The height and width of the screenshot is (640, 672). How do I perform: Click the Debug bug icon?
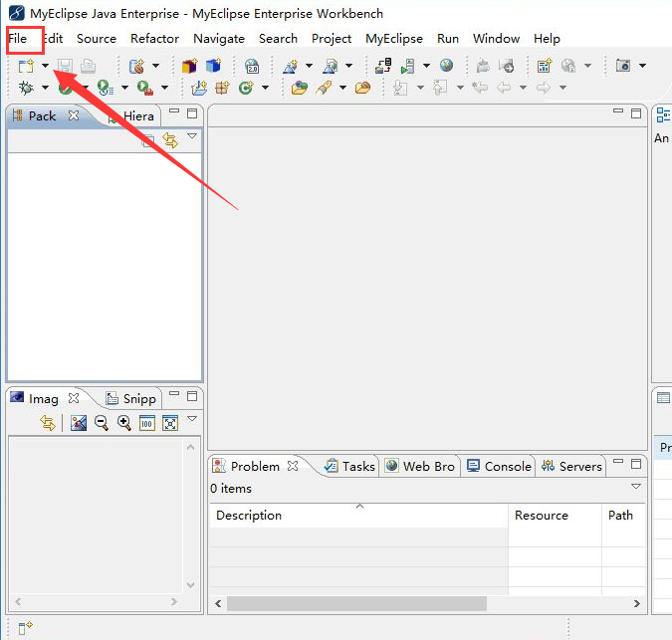[26, 88]
